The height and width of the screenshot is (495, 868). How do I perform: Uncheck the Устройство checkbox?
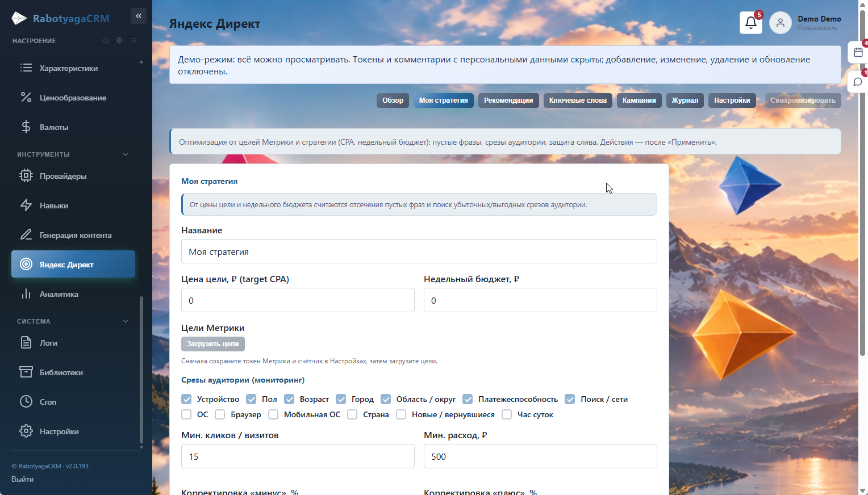point(186,399)
